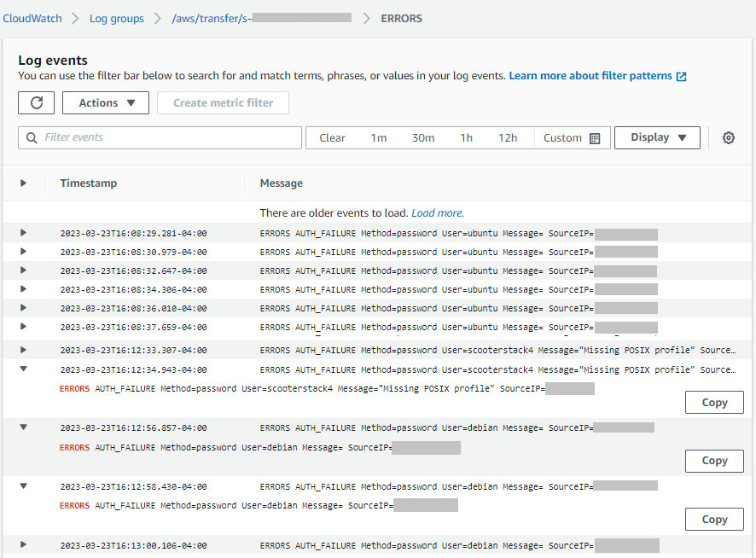Collapse the expanded scooterstack4 POSIX profile event
Screen dimensions: 756x558
click(24, 370)
